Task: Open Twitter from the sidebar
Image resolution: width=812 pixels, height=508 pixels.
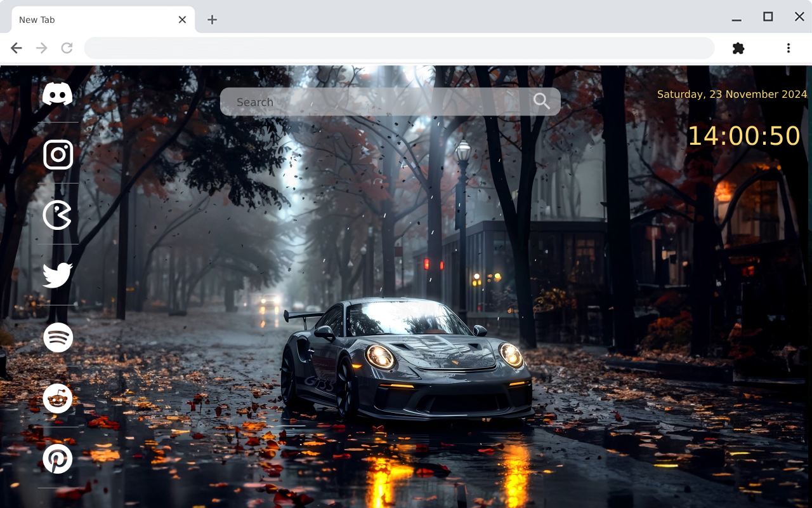Action: [58, 274]
